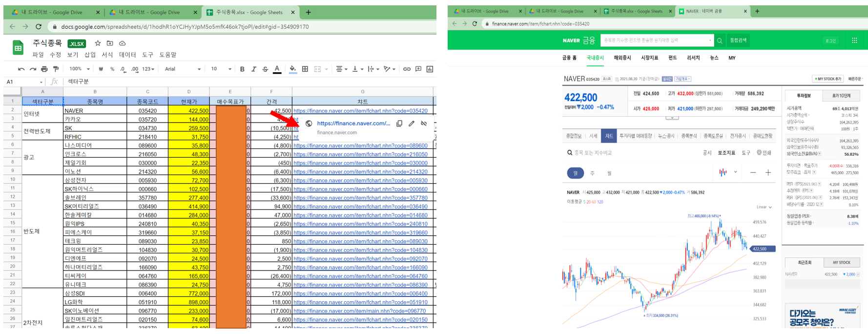Screen dimensions: 868x334
Task: Open finance.naver.com link in the link popup
Action: click(353, 124)
